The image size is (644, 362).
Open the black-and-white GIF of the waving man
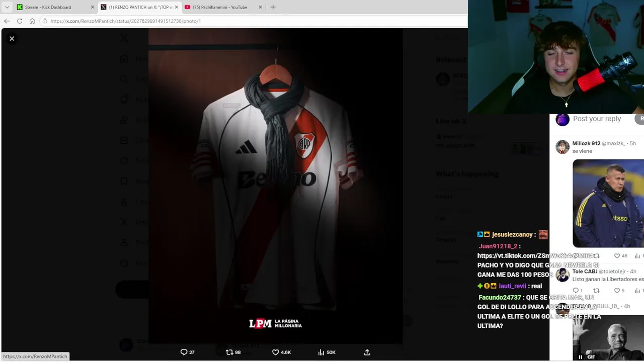point(608,338)
